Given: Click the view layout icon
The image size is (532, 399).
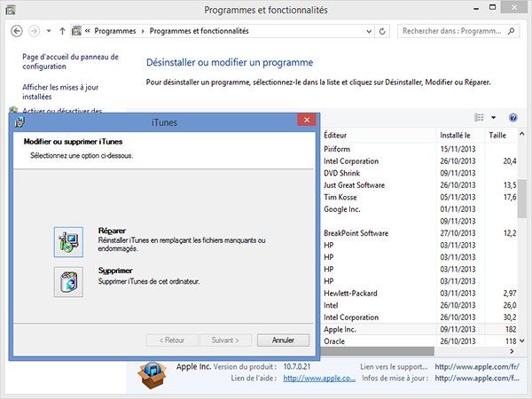Looking at the screenshot, I should pos(479,117).
